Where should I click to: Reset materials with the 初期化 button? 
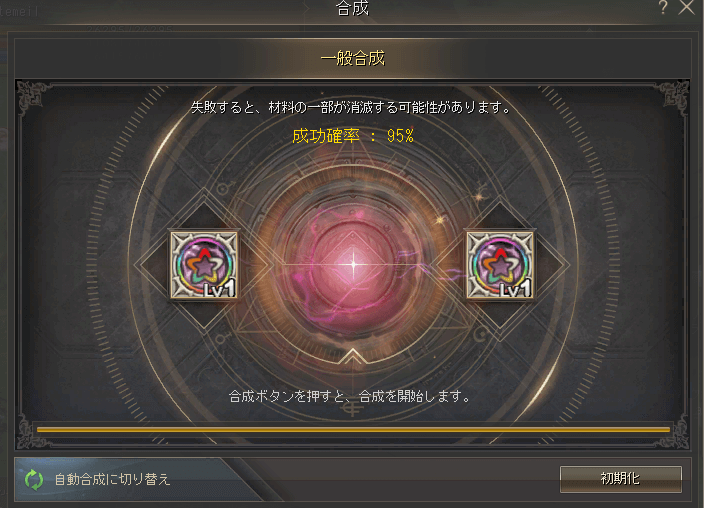click(x=620, y=479)
